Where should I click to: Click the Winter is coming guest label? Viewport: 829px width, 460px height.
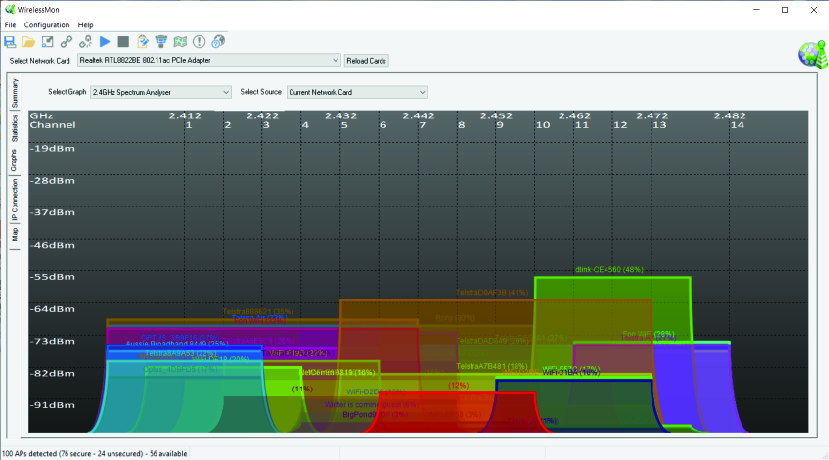pos(372,404)
